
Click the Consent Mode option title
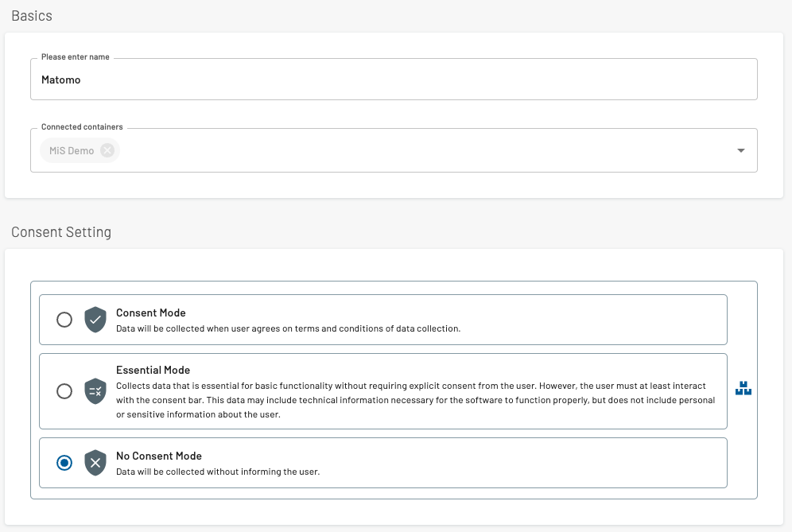150,313
